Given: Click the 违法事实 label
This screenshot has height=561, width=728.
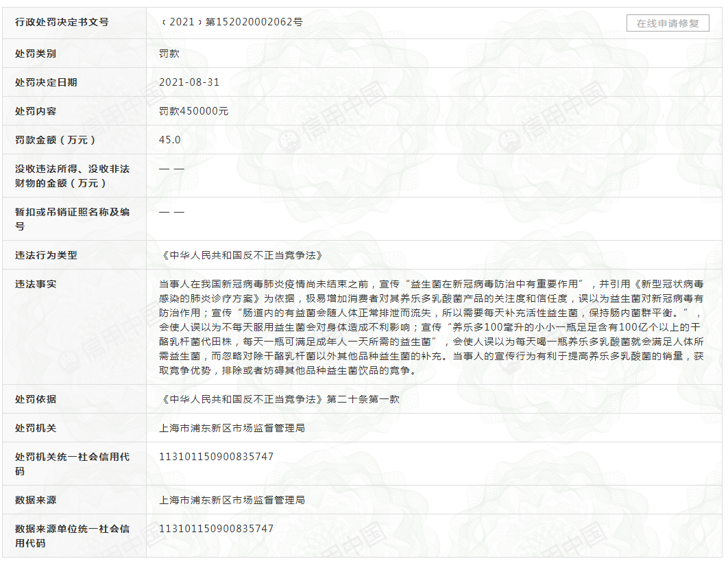Looking at the screenshot, I should point(35,284).
